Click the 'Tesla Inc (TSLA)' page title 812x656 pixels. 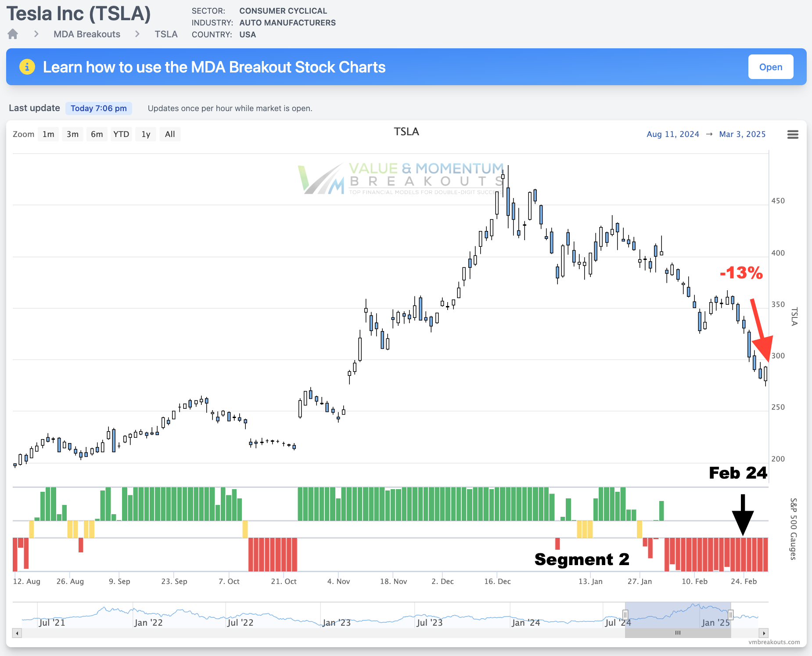tap(79, 14)
